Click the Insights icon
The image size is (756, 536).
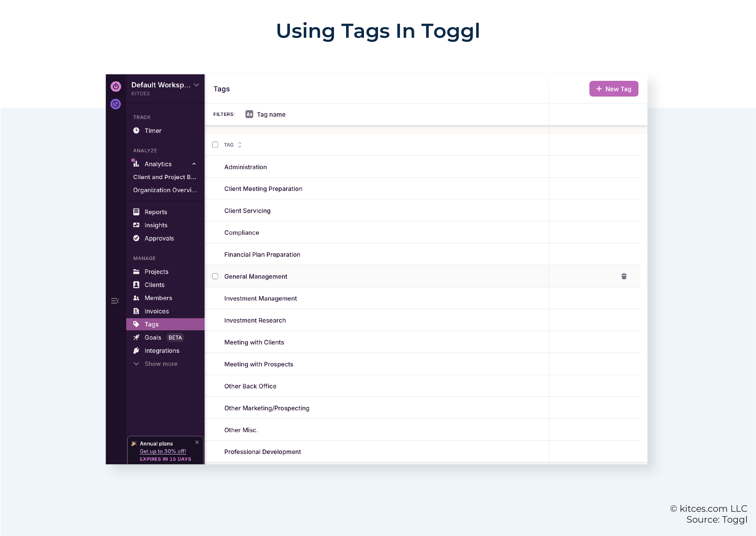136,225
